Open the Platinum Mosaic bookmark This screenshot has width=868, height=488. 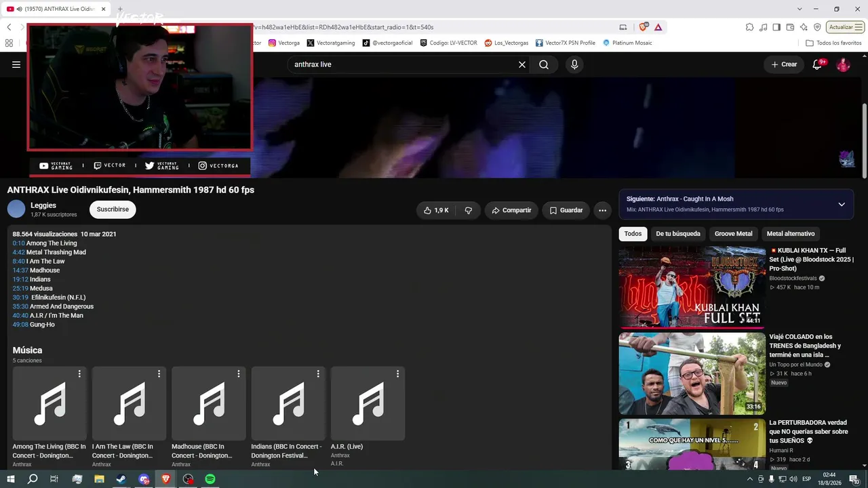[627, 43]
